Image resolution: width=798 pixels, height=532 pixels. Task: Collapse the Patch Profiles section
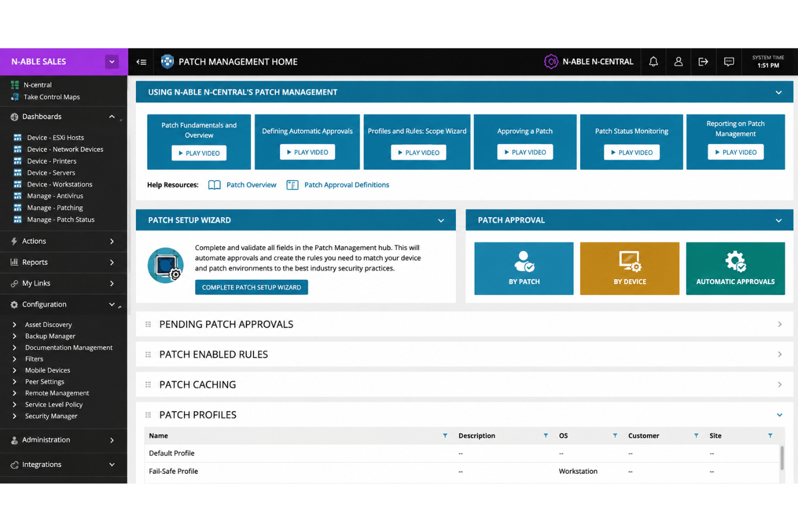[779, 415]
